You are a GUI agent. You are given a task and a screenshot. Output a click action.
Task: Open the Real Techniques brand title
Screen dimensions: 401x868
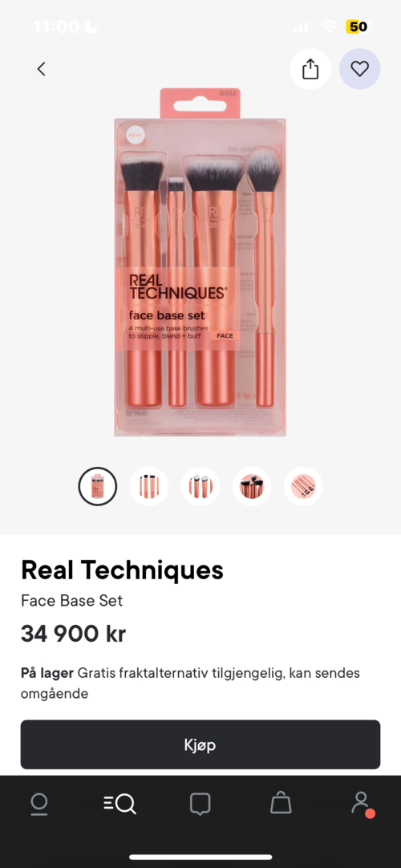coord(122,570)
